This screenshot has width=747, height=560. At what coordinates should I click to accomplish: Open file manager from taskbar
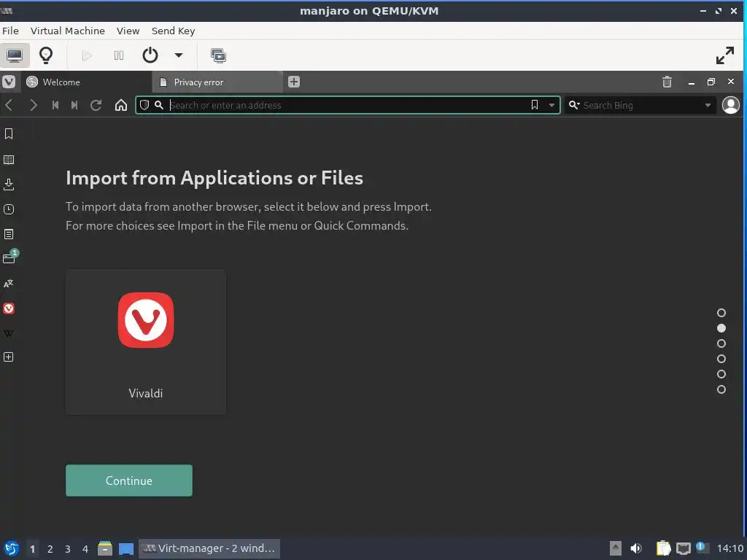(x=105, y=548)
